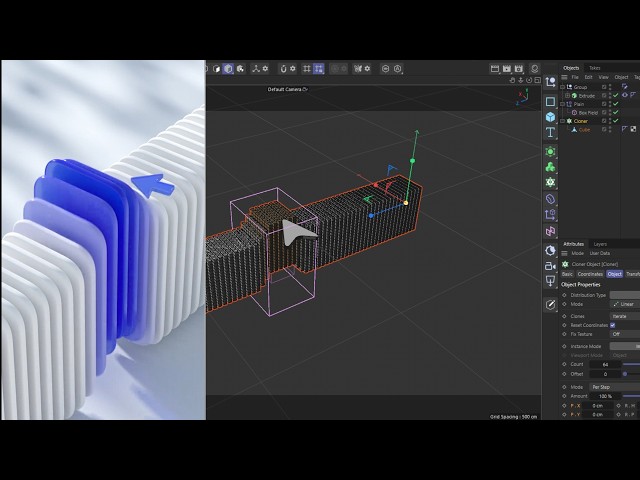Click the butterfly symmetry icon
The image size is (640, 480).
[x=358, y=69]
